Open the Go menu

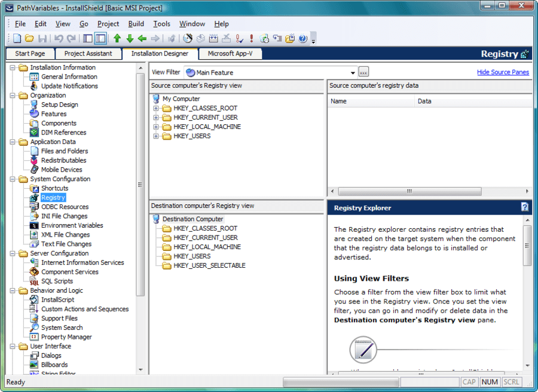pyautogui.click(x=84, y=24)
